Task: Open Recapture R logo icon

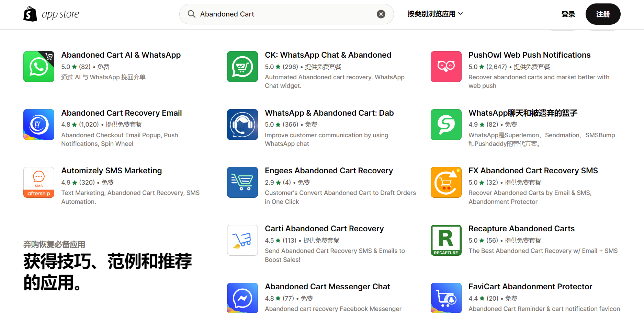Action: (x=446, y=240)
